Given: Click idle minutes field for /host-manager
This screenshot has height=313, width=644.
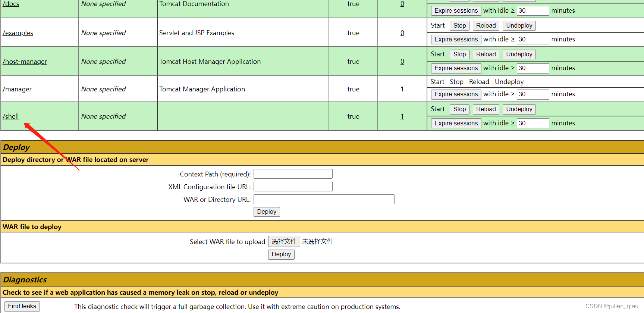Looking at the screenshot, I should tap(533, 68).
